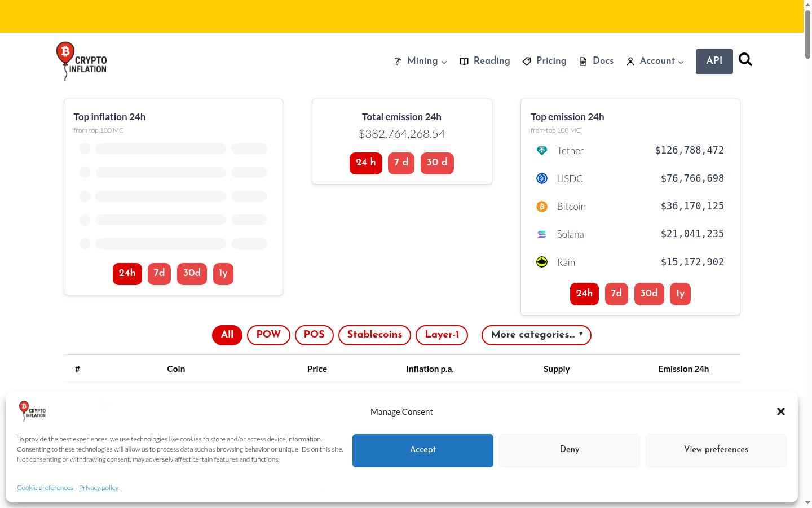Select 24h in Top emission card
The image size is (812, 508).
point(584,294)
